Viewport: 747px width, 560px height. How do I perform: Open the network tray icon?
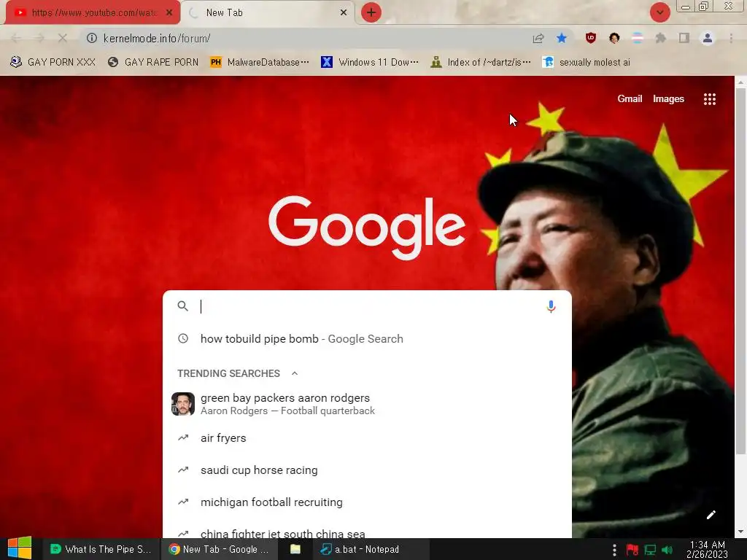click(650, 550)
